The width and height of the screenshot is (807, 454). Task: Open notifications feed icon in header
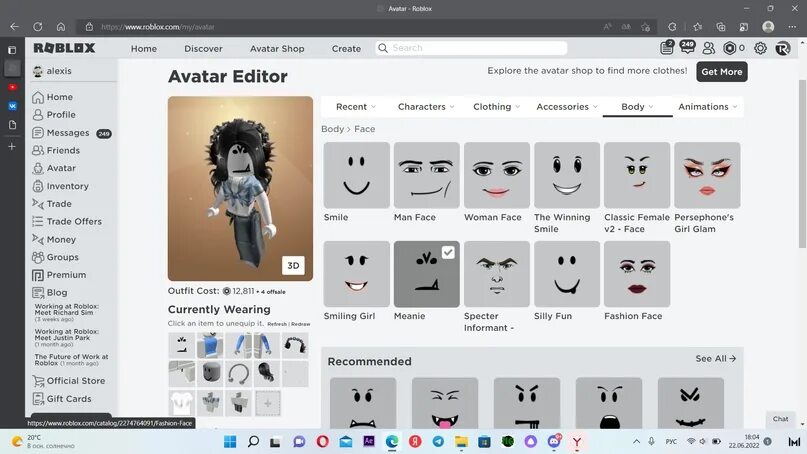[667, 47]
